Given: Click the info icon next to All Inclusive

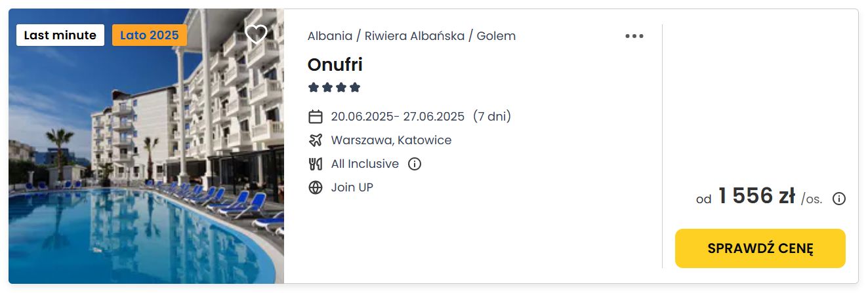Looking at the screenshot, I should coord(415,164).
